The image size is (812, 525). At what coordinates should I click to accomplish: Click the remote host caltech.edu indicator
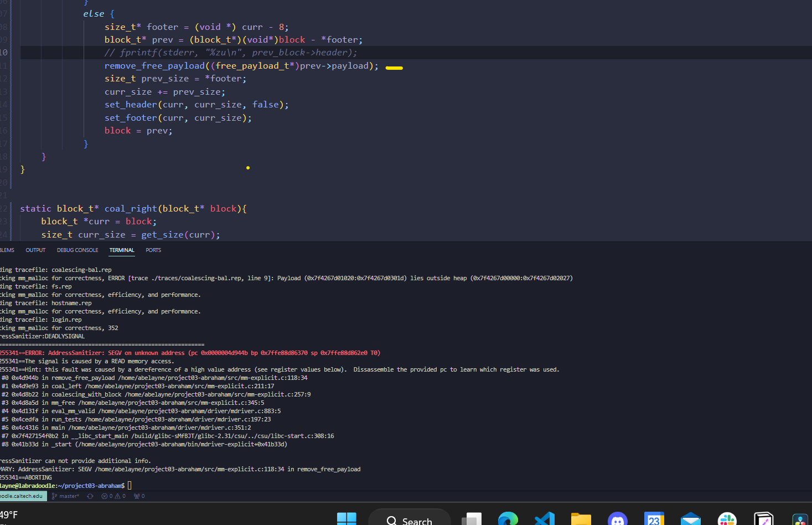coord(22,496)
